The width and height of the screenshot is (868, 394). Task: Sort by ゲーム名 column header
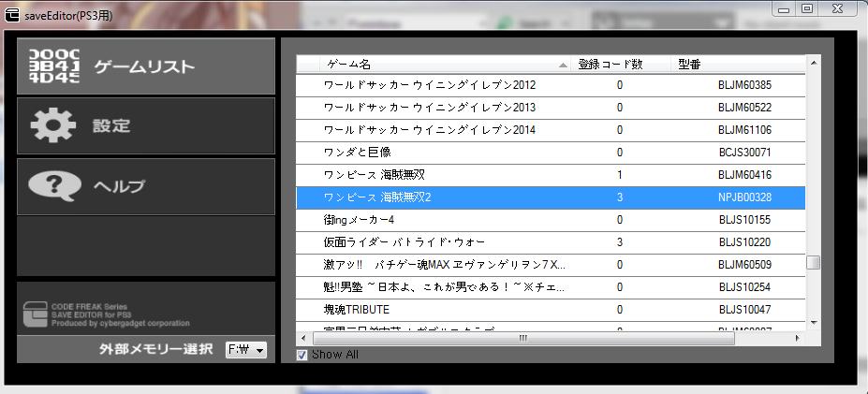pos(447,65)
